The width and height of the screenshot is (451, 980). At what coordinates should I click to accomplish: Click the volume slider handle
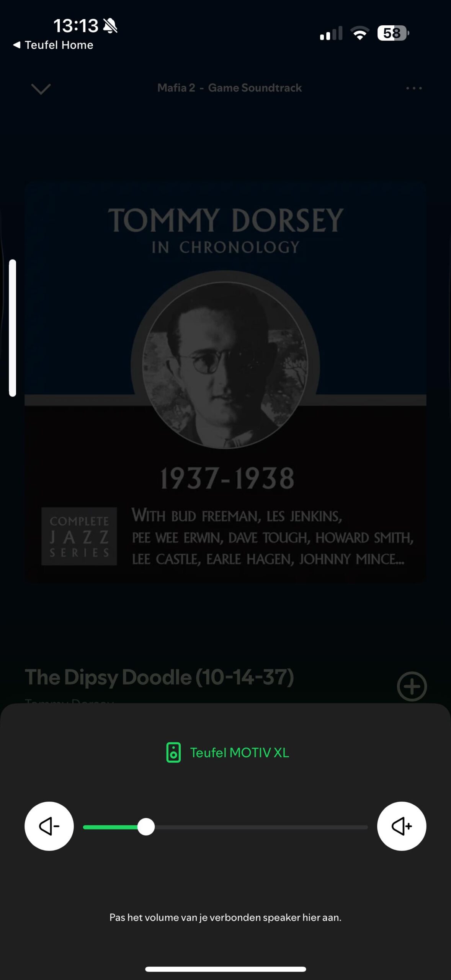coord(146,827)
